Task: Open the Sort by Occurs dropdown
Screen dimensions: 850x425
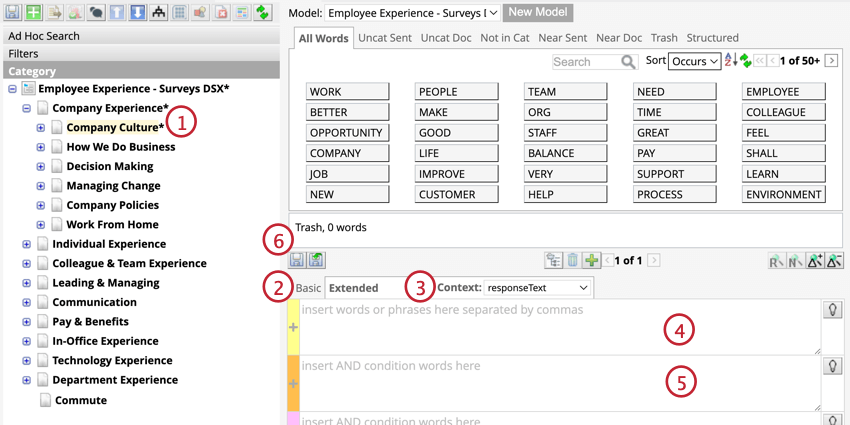Action: click(x=694, y=61)
